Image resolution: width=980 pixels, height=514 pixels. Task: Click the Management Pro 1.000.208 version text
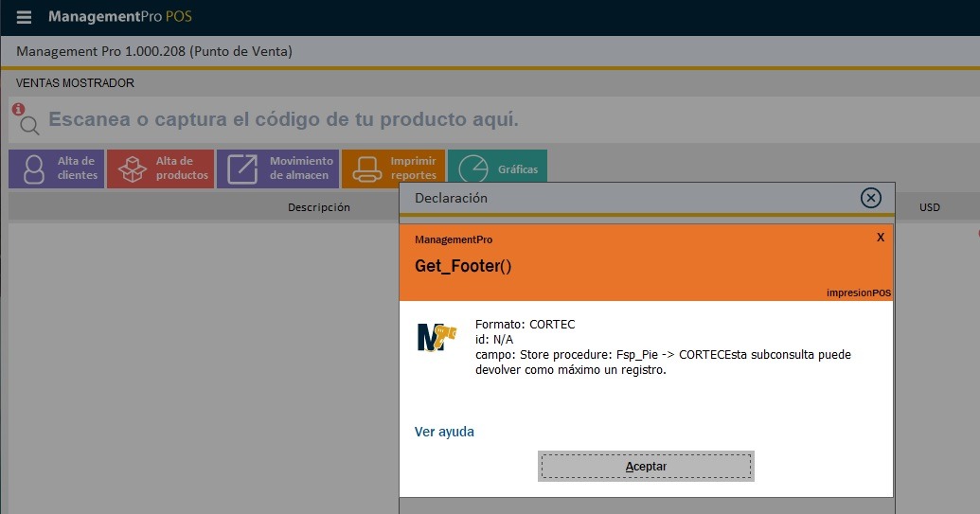pyautogui.click(x=154, y=51)
